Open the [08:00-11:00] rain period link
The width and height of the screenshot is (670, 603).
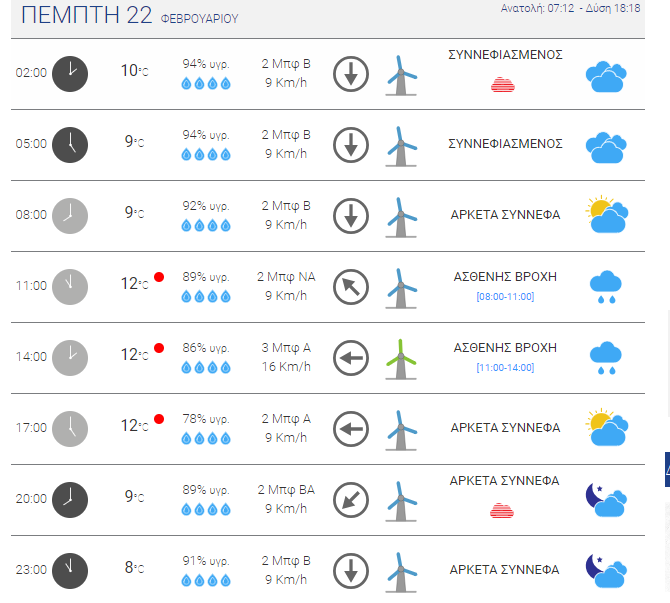(x=505, y=297)
